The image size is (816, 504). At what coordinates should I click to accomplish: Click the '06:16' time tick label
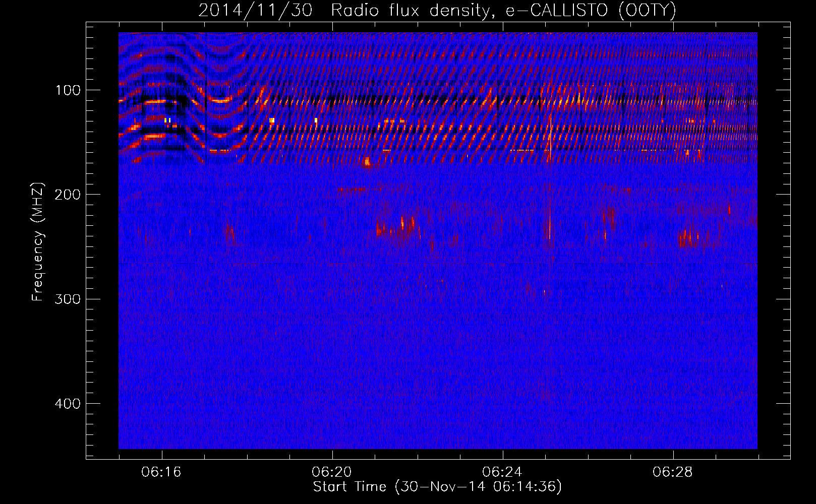click(x=161, y=472)
